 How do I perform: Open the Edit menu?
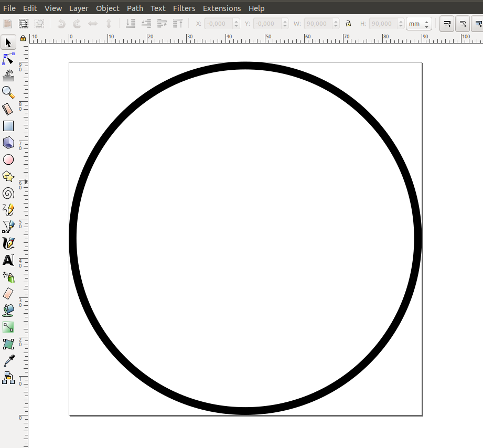coord(30,8)
